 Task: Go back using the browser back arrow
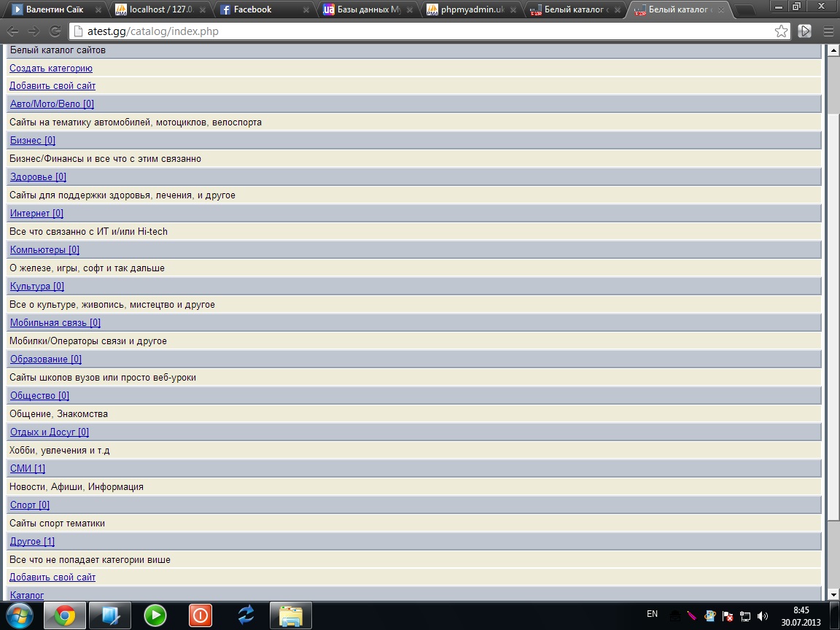tap(13, 31)
